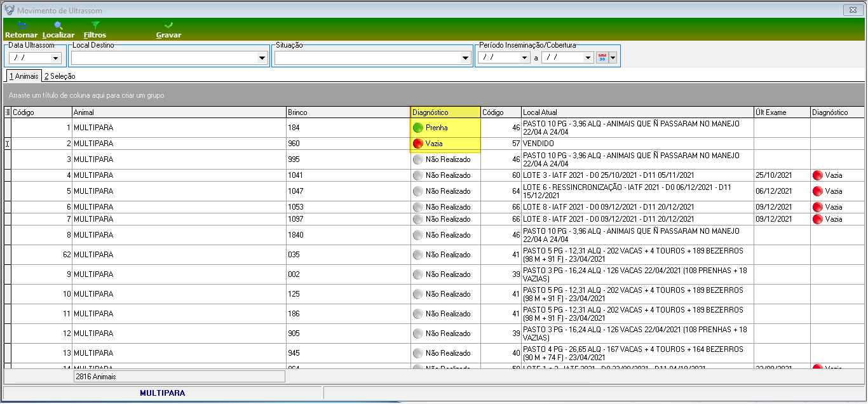868x404 pixels.
Task: Select brinco cell 960
Action: 348,144
